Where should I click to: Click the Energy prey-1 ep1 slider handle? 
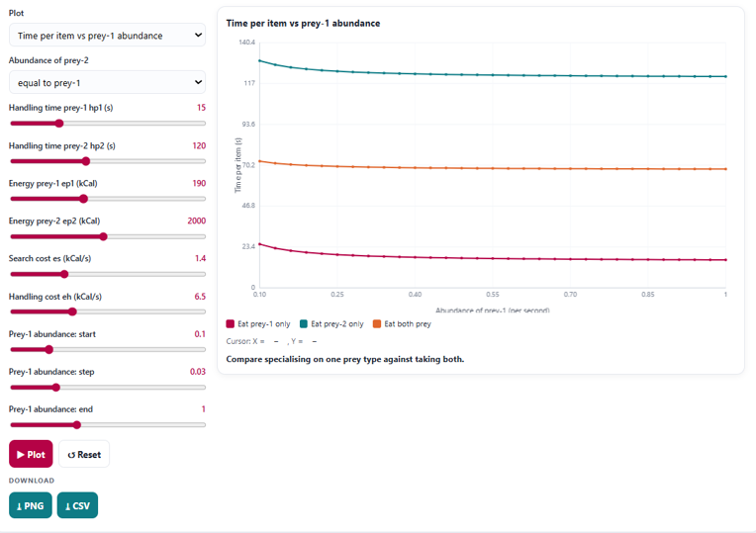83,199
